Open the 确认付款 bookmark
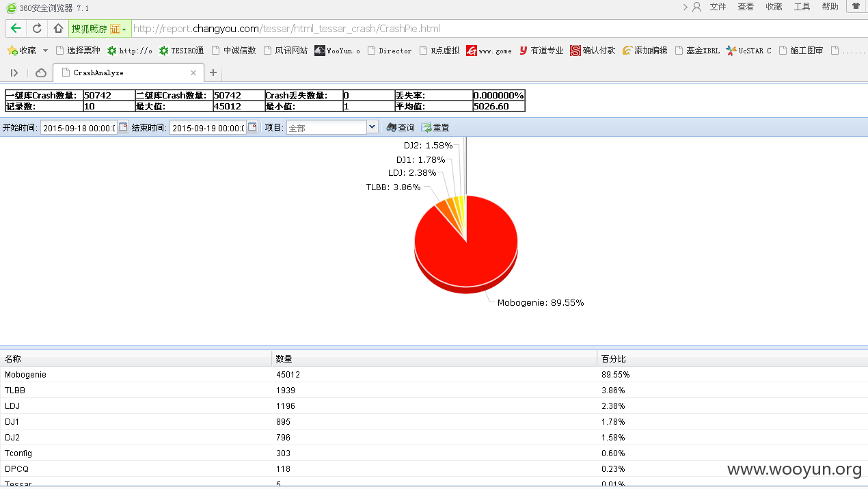868x489 pixels. click(x=593, y=51)
